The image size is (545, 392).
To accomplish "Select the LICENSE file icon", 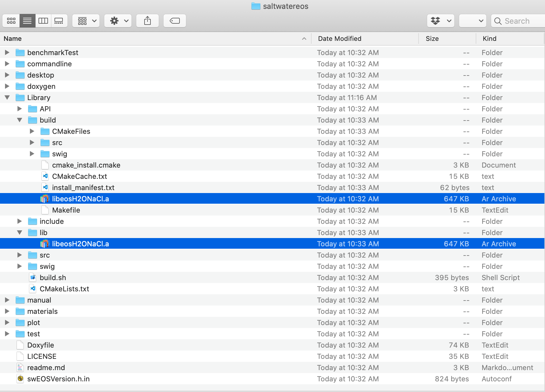I will (20, 356).
